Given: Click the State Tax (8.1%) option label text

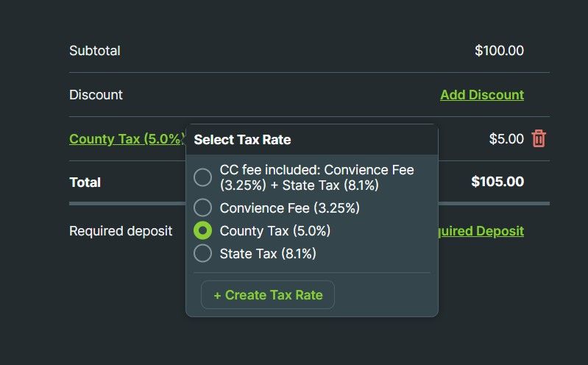Looking at the screenshot, I should click(x=268, y=254).
